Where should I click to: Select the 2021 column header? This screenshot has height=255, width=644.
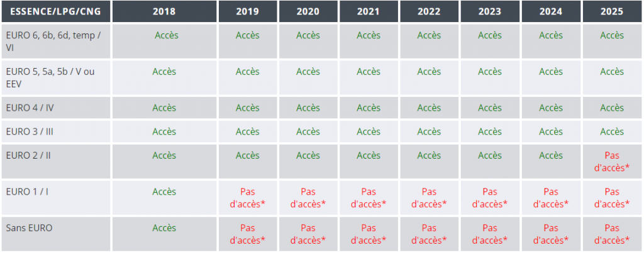pyautogui.click(x=369, y=11)
